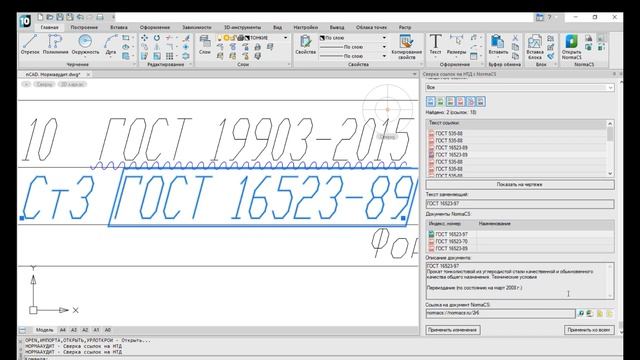Click the Текст ссылки column header
Image resolution: width=640 pixels, height=360 pixels.
516,123
